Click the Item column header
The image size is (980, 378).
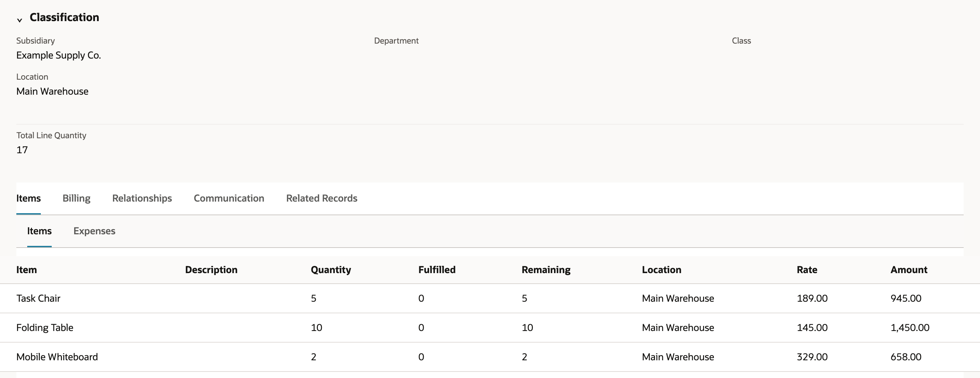click(x=27, y=270)
